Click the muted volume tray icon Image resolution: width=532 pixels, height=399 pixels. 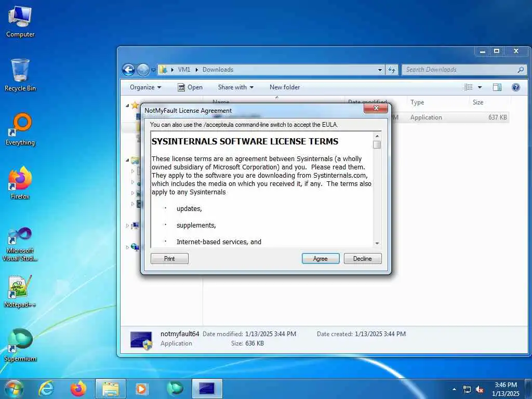point(480,390)
